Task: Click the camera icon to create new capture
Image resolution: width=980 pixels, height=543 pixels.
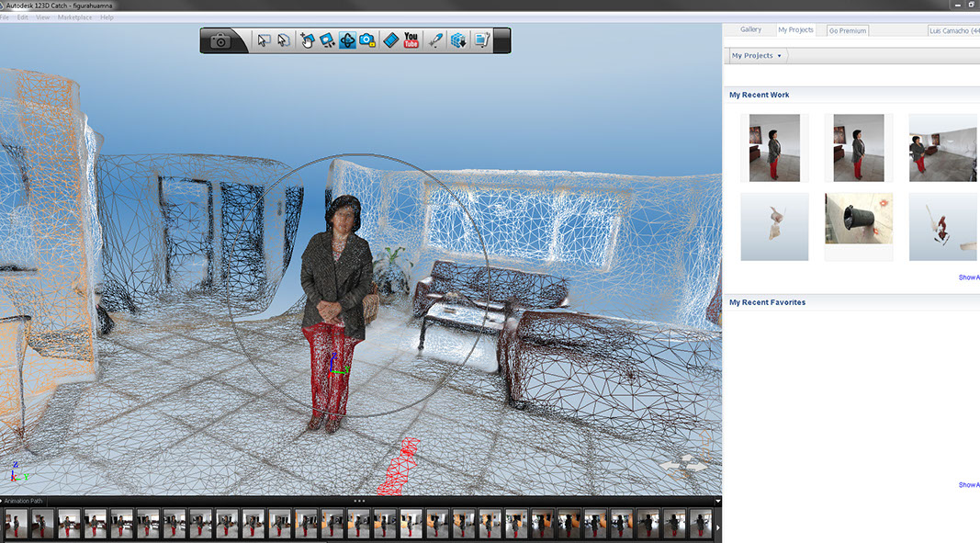Action: coord(220,41)
